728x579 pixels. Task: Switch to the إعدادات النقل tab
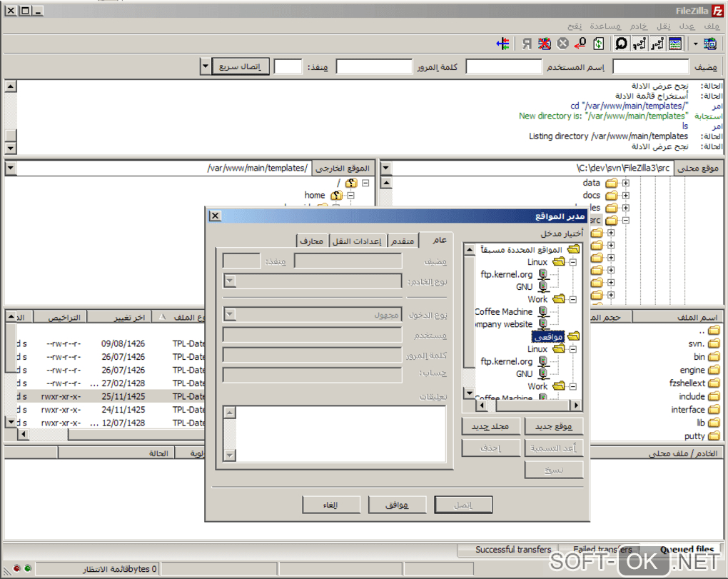[357, 241]
